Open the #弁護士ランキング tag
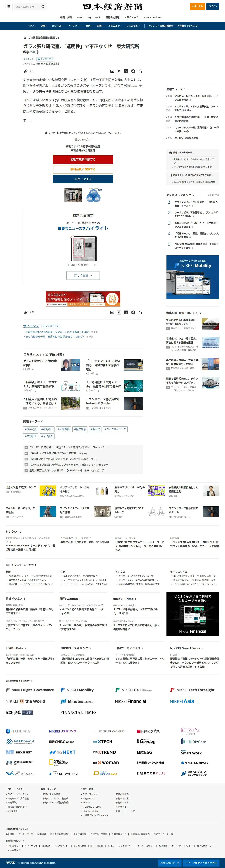The width and height of the screenshot is (225, 868). click(187, 26)
